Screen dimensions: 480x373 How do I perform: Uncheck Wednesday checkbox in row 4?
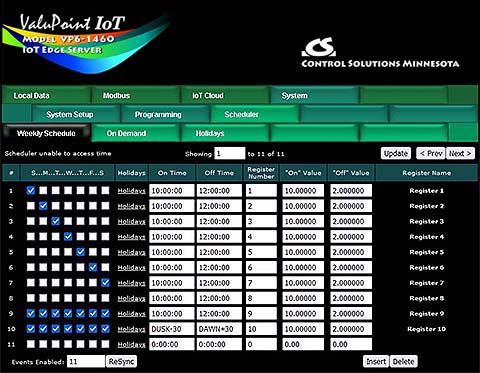pos(68,236)
